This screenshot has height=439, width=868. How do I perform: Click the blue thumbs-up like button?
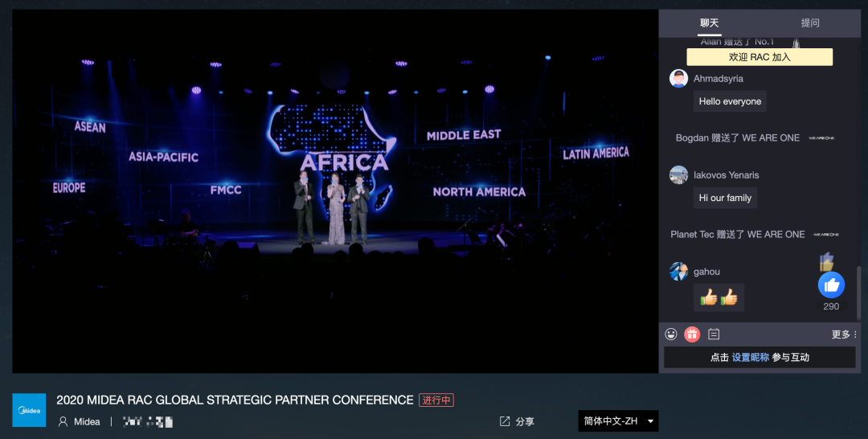pyautogui.click(x=831, y=285)
